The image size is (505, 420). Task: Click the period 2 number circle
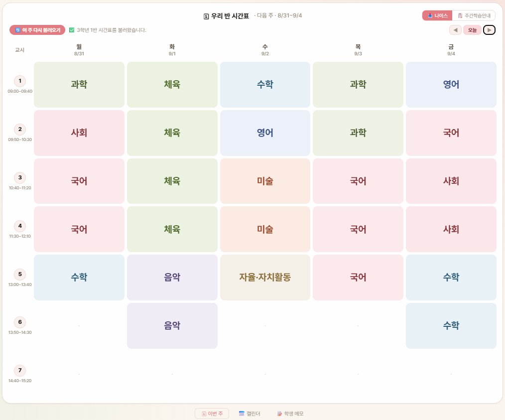[x=20, y=129]
